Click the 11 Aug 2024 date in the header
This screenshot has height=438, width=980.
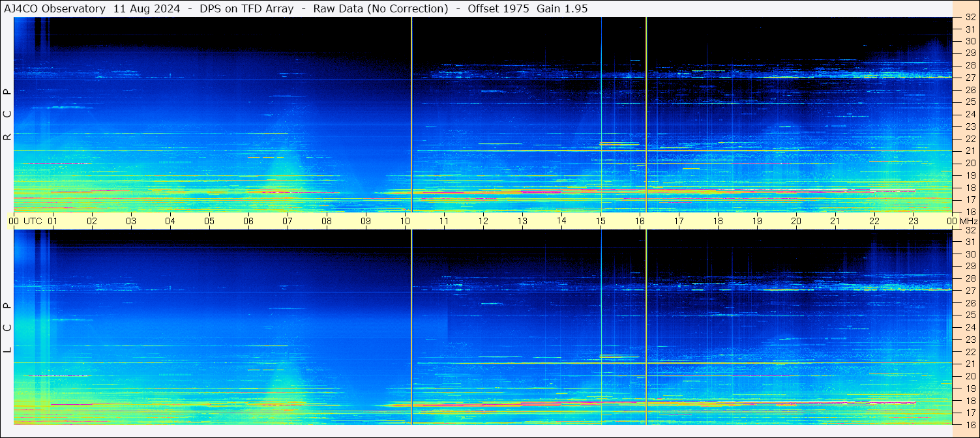pos(147,8)
